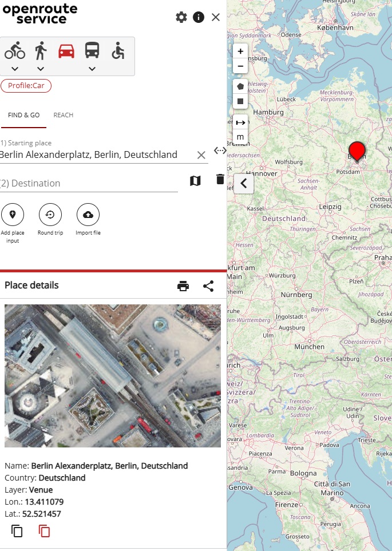Toggle the distance unit 'm' button
The height and width of the screenshot is (551, 392).
click(240, 137)
